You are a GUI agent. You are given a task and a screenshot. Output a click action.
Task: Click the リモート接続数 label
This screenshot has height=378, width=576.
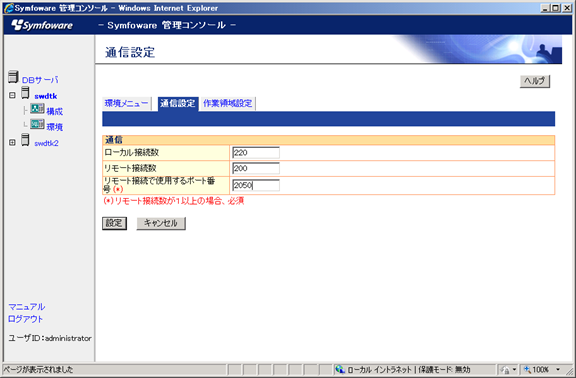pyautogui.click(x=130, y=168)
